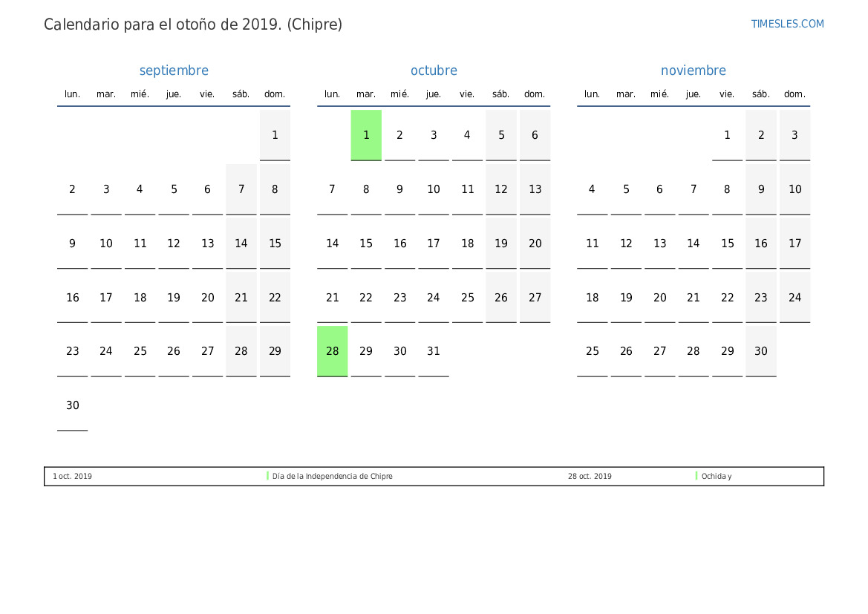Select the highlighted October 1 holiday cell

pyautogui.click(x=366, y=135)
